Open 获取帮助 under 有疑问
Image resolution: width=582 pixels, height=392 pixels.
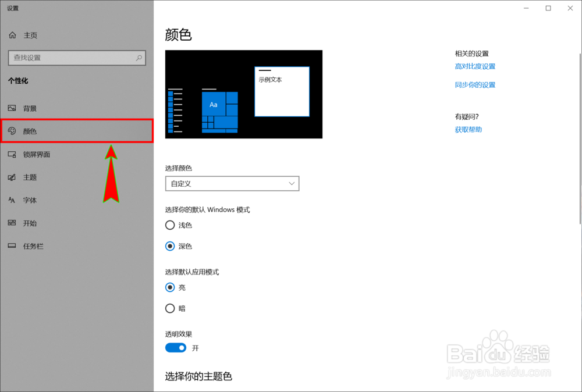pyautogui.click(x=467, y=129)
